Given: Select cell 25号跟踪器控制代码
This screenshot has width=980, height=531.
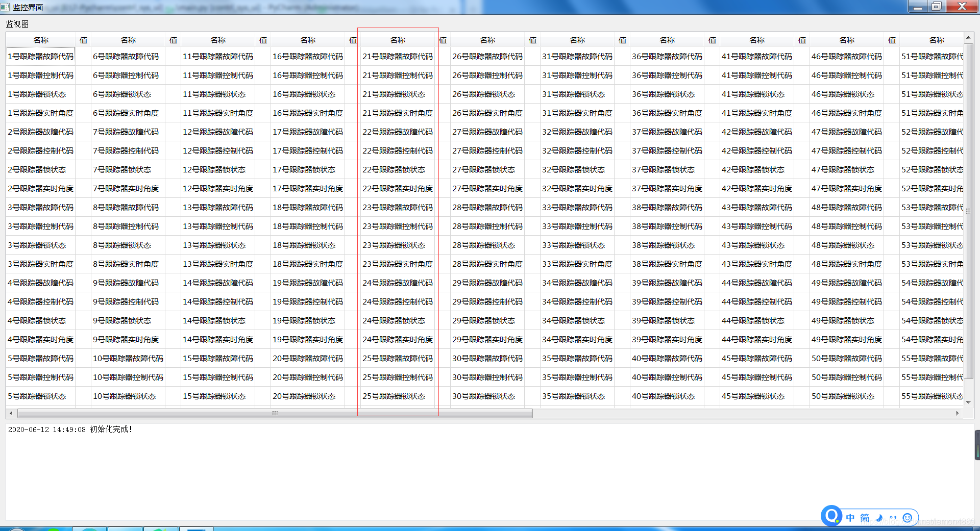Looking at the screenshot, I should click(398, 377).
